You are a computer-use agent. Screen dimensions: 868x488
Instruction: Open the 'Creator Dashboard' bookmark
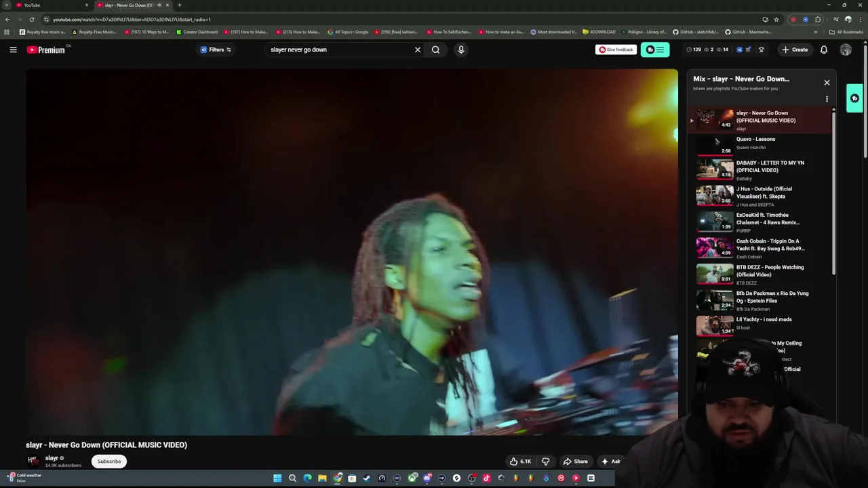197,32
